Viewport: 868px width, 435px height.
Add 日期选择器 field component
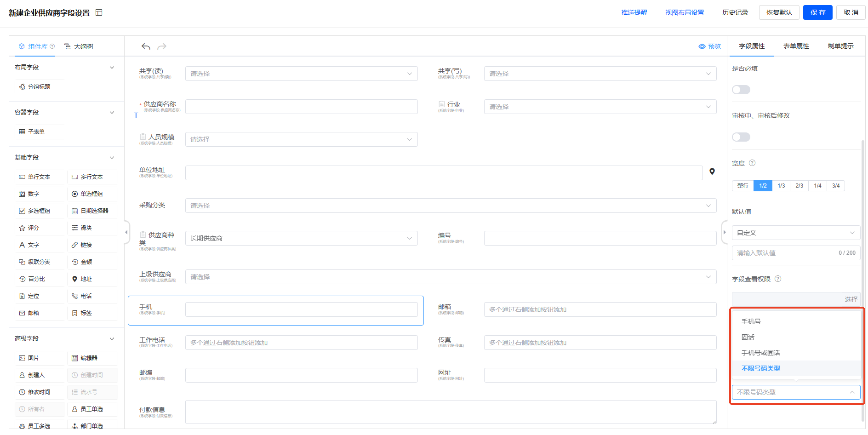pyautogui.click(x=92, y=211)
